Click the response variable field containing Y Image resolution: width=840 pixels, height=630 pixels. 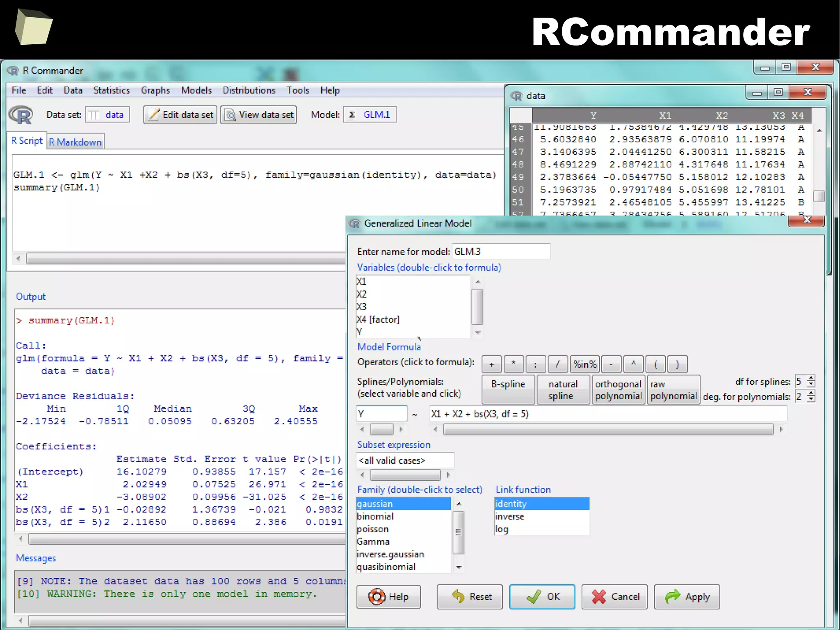(x=382, y=414)
